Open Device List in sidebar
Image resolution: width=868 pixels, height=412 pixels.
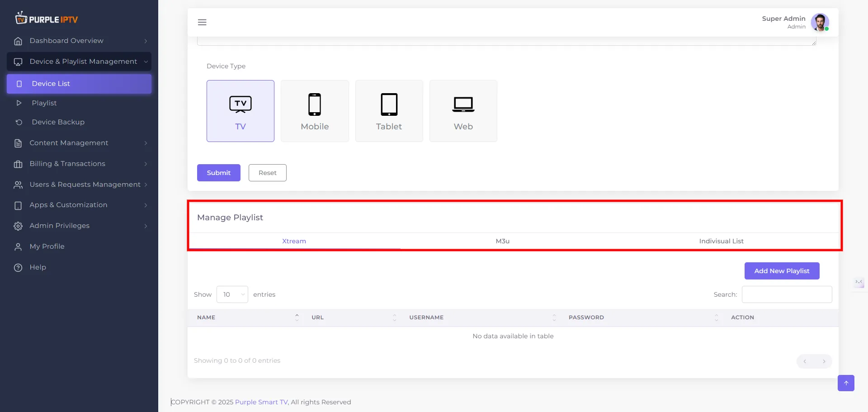point(79,84)
